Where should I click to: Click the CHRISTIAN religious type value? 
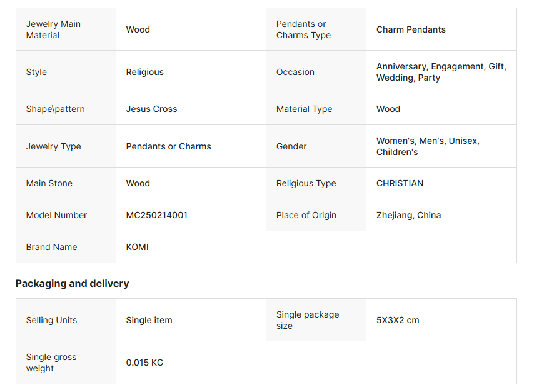pyautogui.click(x=400, y=183)
